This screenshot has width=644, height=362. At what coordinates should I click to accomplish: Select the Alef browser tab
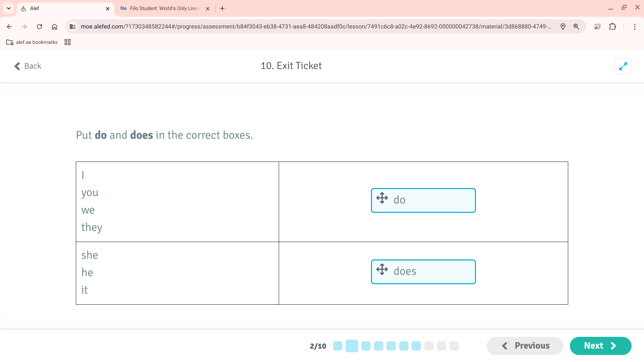(64, 8)
